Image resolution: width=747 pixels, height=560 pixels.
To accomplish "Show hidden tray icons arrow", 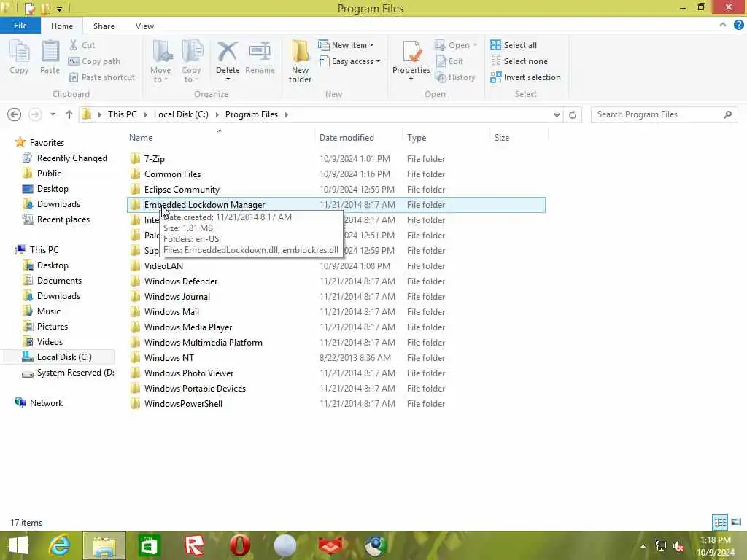I will pyautogui.click(x=643, y=546).
